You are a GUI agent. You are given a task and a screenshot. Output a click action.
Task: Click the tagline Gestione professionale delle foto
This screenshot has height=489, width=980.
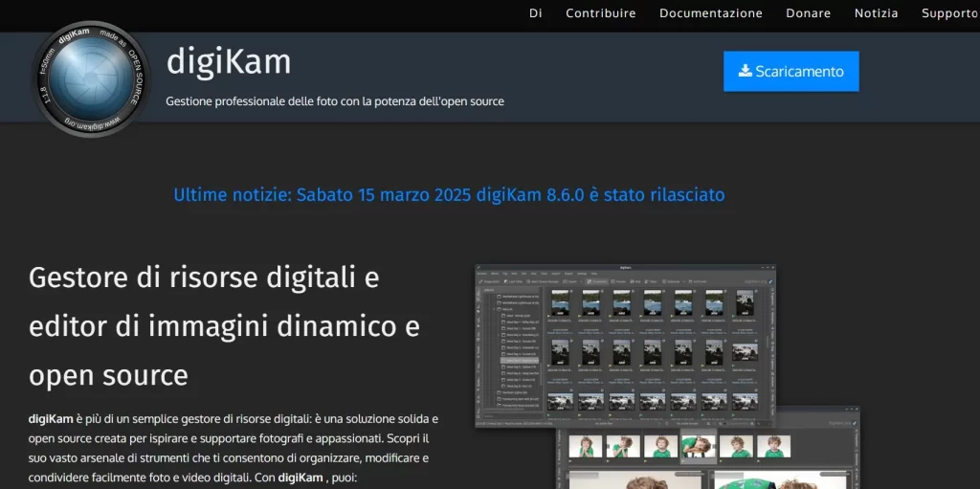tap(335, 101)
